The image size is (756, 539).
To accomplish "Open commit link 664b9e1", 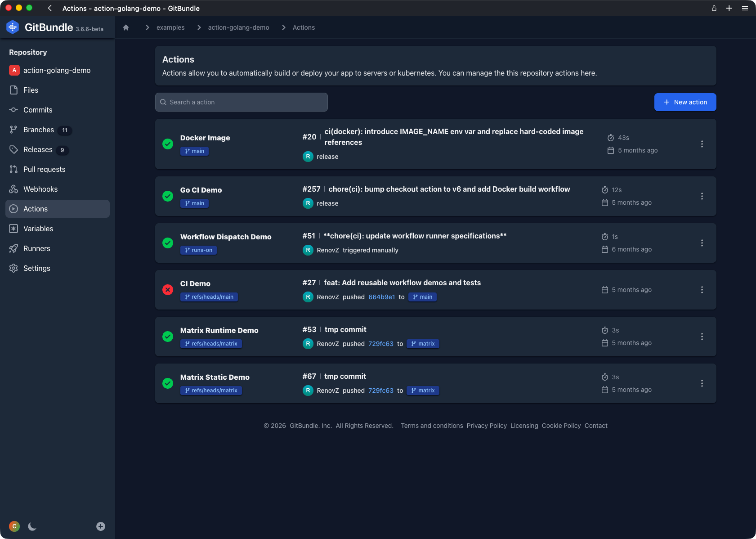I will point(381,297).
